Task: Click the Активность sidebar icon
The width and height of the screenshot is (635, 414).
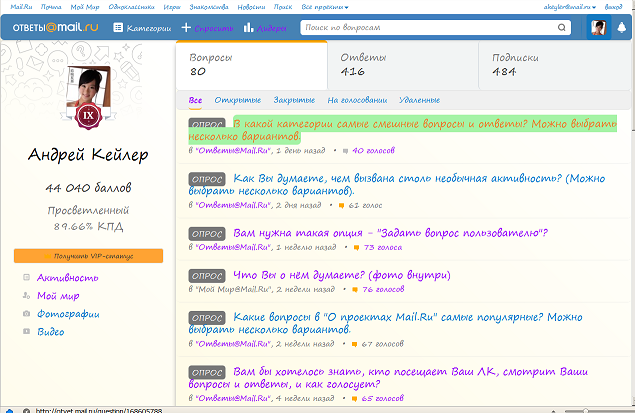Action: (26, 277)
